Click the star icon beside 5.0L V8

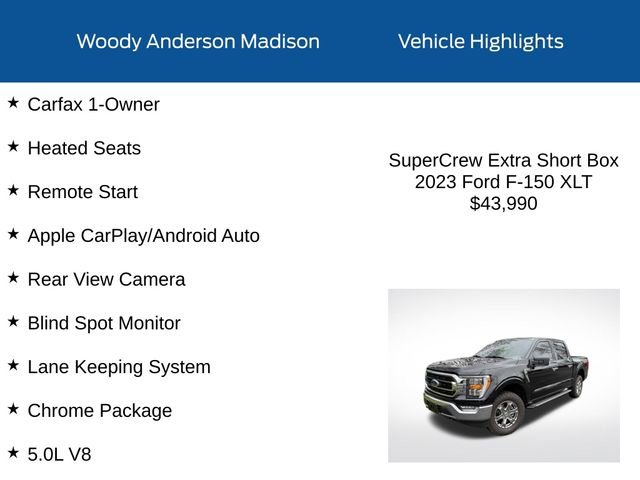[x=13, y=452]
